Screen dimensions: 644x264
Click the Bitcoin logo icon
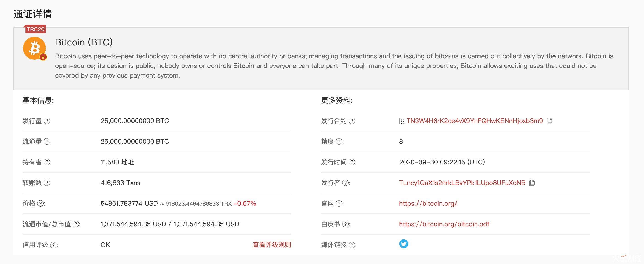coord(34,48)
